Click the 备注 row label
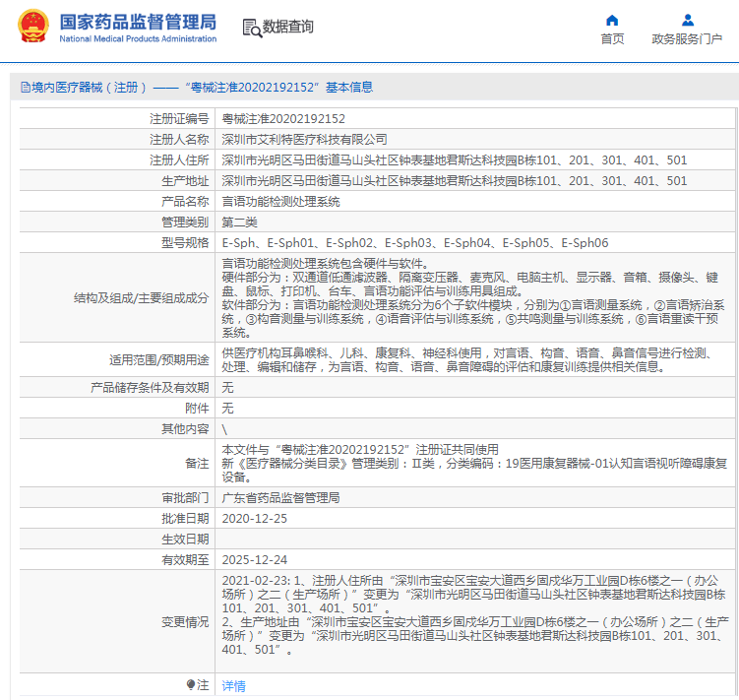 197,464
